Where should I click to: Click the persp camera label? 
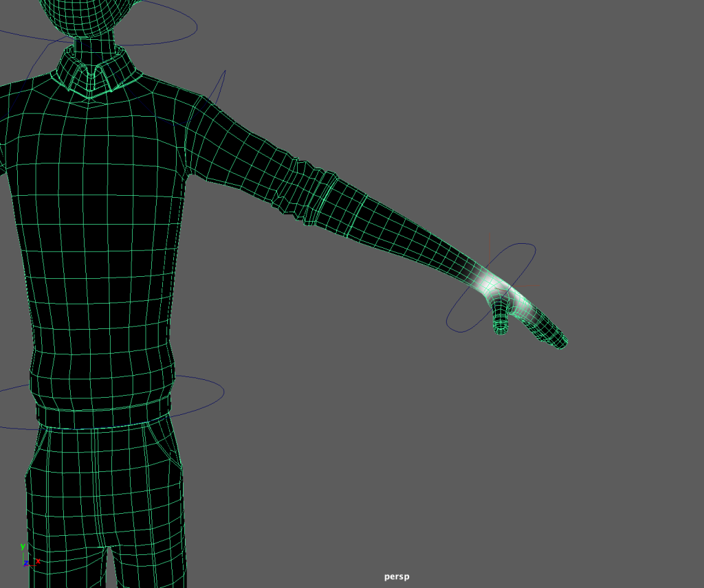[397, 576]
